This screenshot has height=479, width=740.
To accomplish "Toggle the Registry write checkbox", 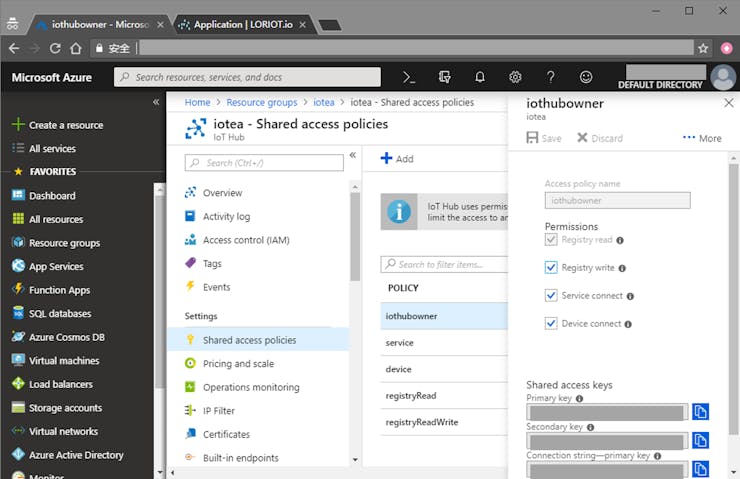I will tap(551, 268).
